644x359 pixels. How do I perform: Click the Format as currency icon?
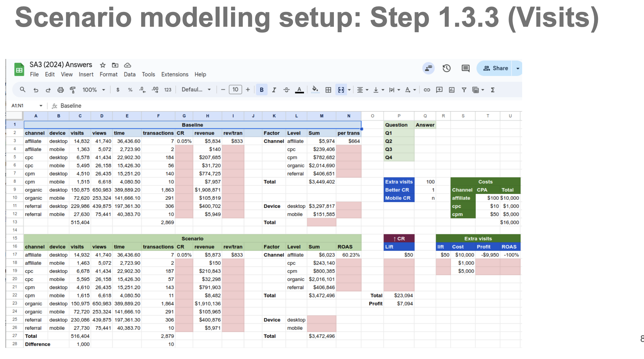pyautogui.click(x=118, y=90)
